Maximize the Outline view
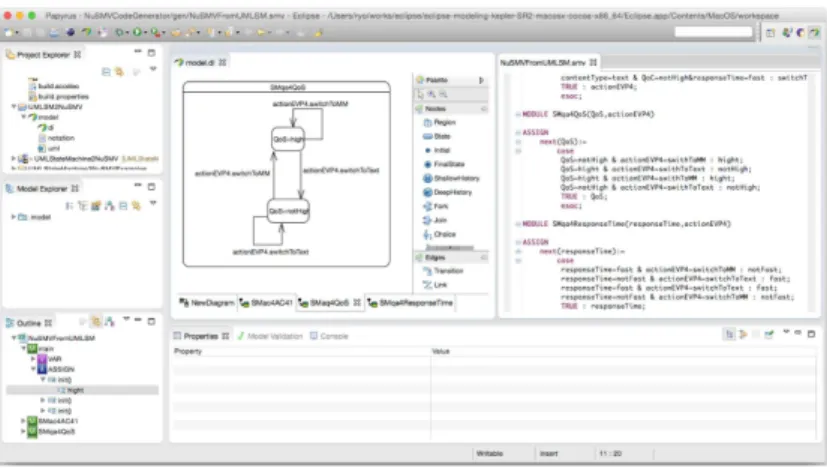The width and height of the screenshot is (827, 471). [151, 321]
